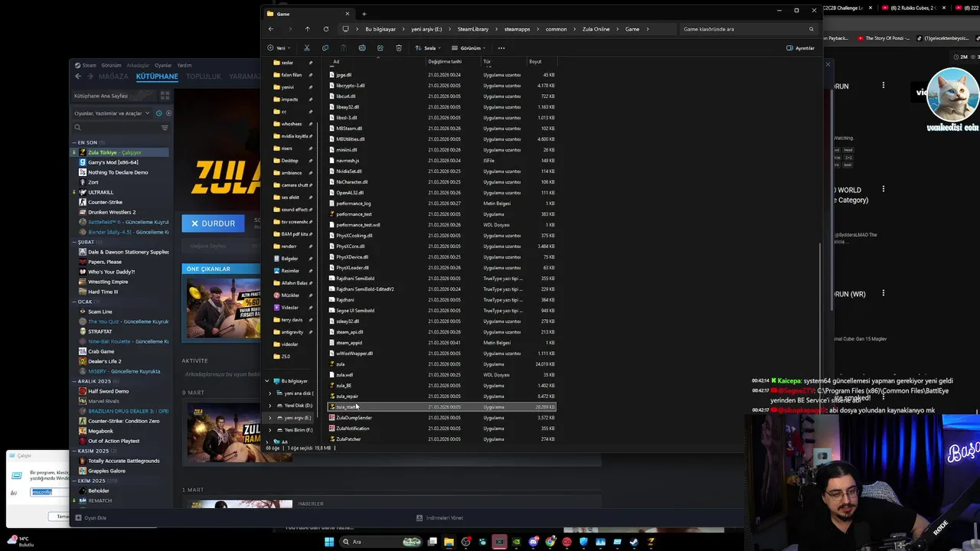Open the 'terry davis' folder in sidebar
This screenshot has height=551, width=980.
pos(292,320)
